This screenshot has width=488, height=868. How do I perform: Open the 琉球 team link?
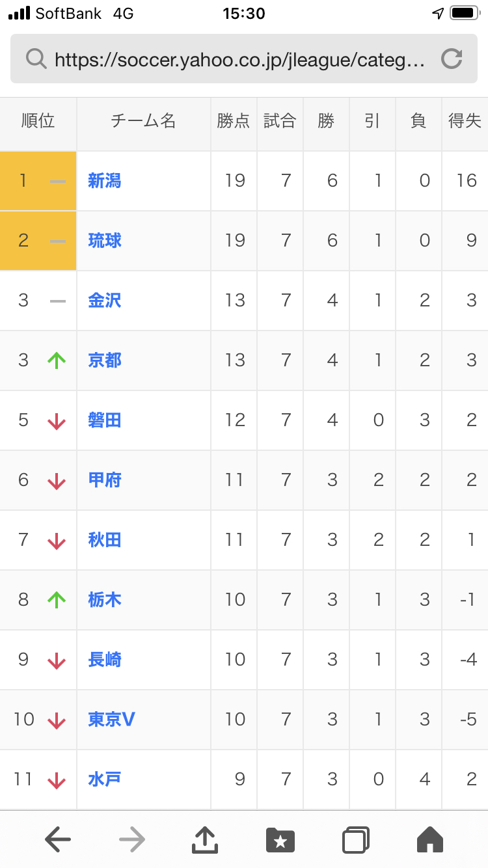pos(105,241)
